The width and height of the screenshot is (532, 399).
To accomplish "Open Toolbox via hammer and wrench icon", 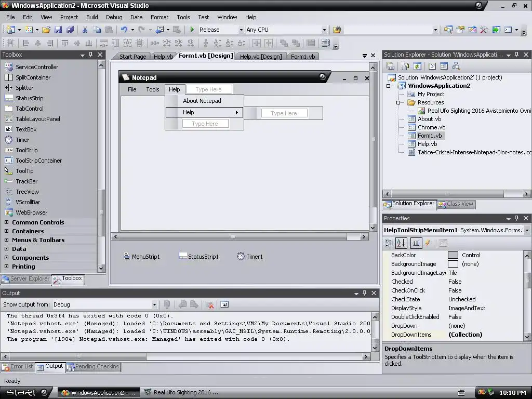I will click(484, 30).
